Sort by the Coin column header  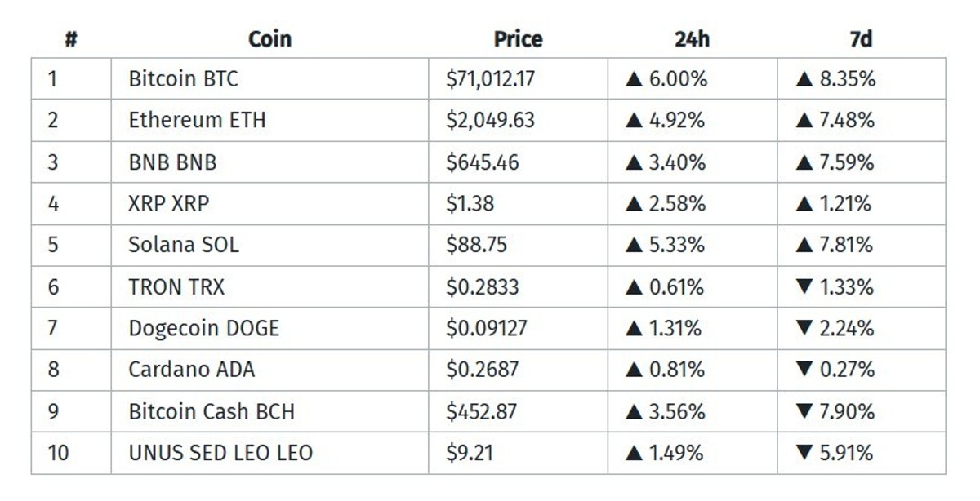[x=269, y=39]
